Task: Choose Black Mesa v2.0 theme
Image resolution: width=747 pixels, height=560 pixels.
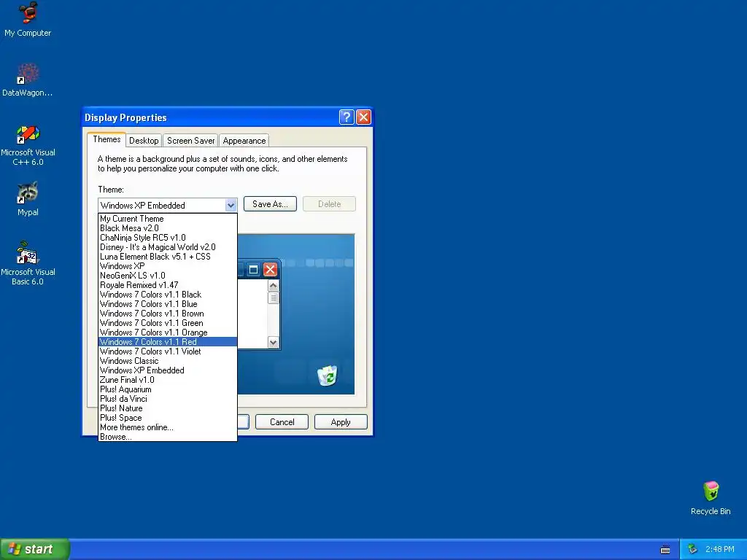Action: click(x=168, y=228)
